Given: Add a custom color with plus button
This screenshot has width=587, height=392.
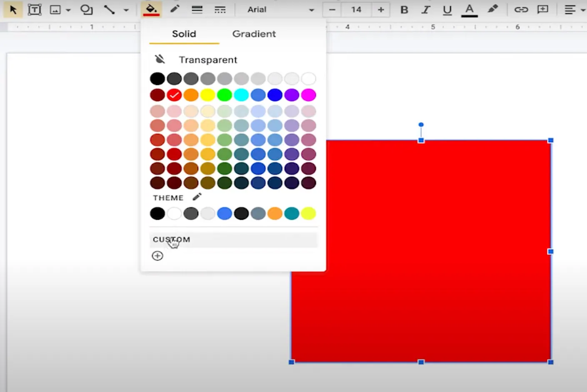Looking at the screenshot, I should (x=157, y=256).
